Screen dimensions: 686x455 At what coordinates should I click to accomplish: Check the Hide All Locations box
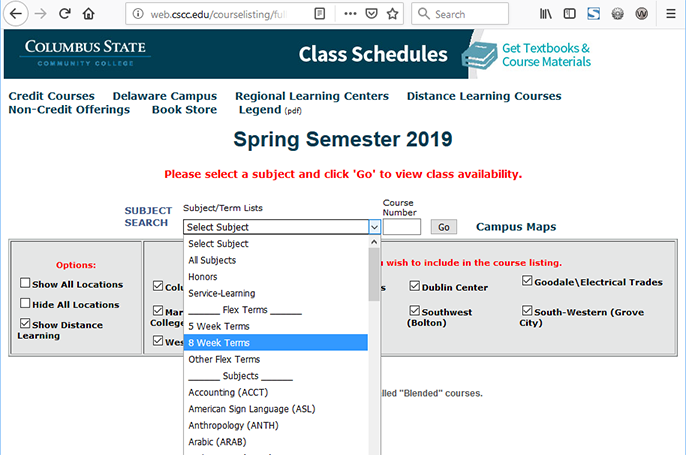(x=25, y=303)
